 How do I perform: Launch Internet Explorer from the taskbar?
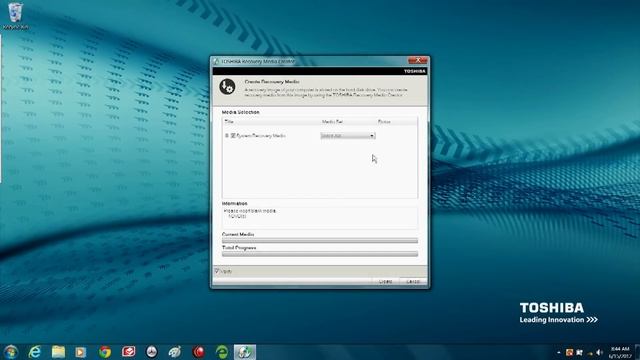coord(35,352)
